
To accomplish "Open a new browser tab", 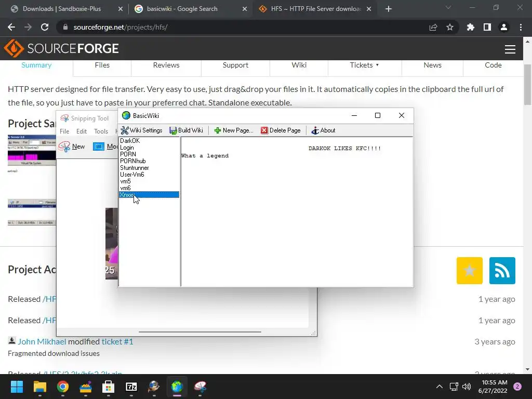I will tap(389, 9).
